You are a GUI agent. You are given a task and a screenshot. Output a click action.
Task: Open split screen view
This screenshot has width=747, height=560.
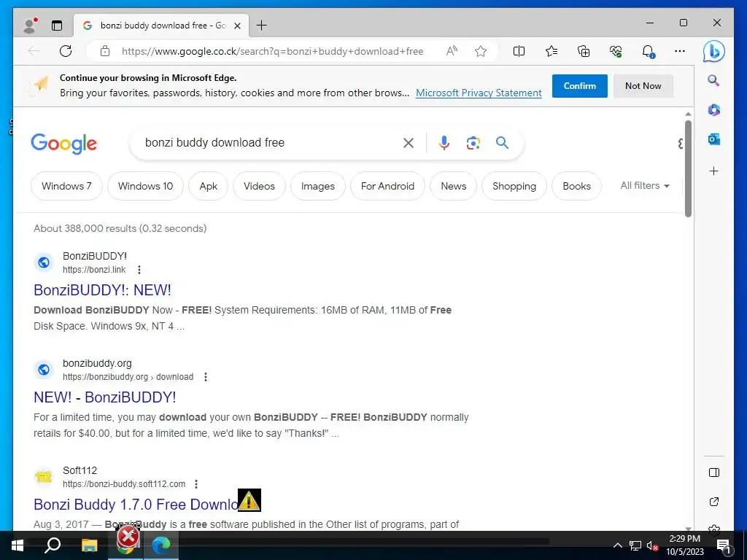[x=519, y=51]
